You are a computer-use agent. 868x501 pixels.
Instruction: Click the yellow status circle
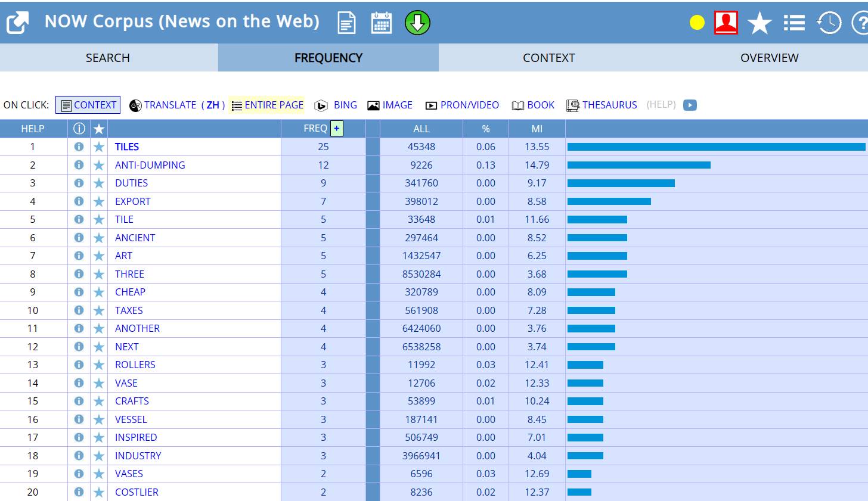coord(697,23)
